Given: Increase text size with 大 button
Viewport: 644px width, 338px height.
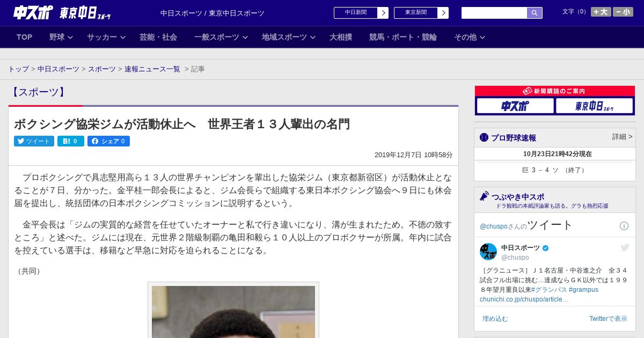Looking at the screenshot, I should click(601, 12).
